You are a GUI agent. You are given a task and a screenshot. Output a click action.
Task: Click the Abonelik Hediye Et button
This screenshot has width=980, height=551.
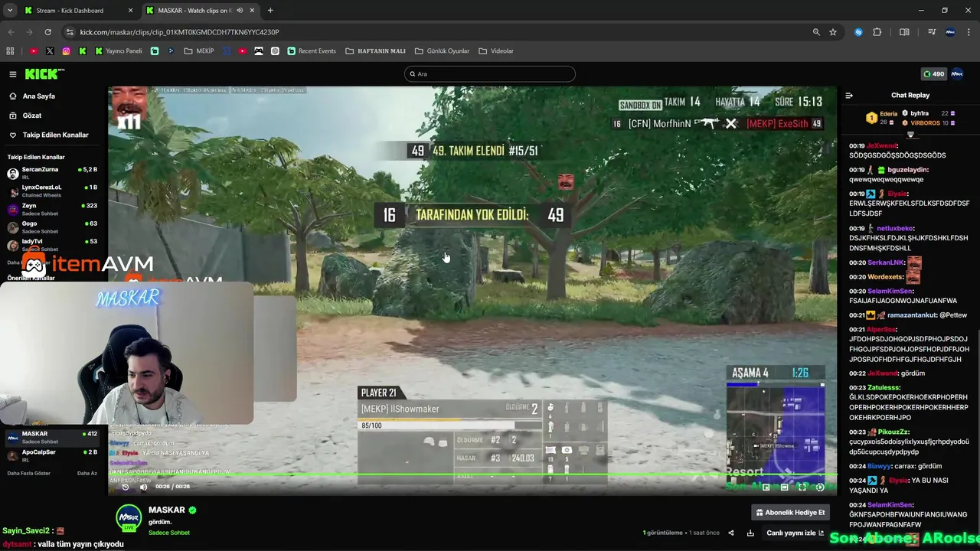pyautogui.click(x=790, y=513)
